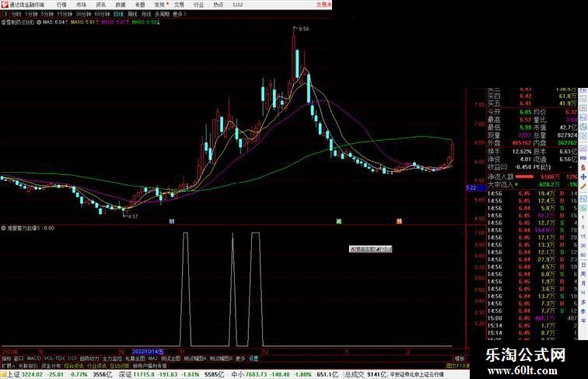Select the 季 period shortcut in the right sidebar
Image resolution: width=588 pixels, height=379 pixels.
coord(583,311)
